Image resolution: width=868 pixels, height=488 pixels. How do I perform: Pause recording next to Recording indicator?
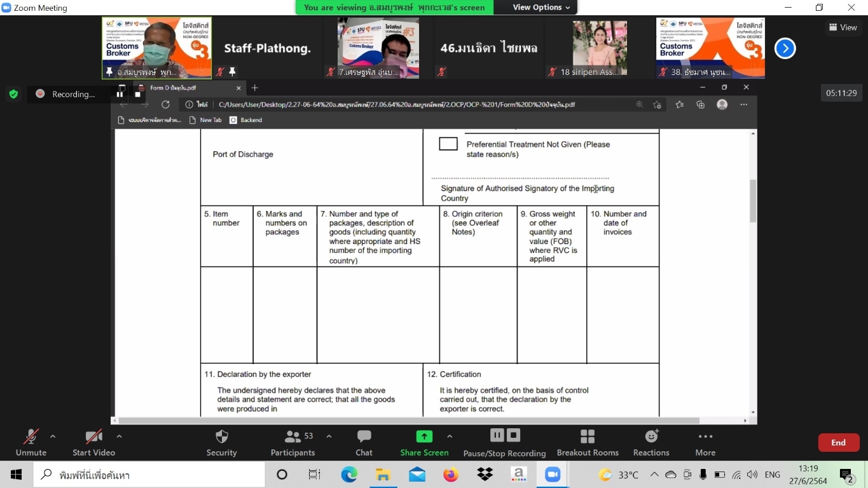point(120,94)
